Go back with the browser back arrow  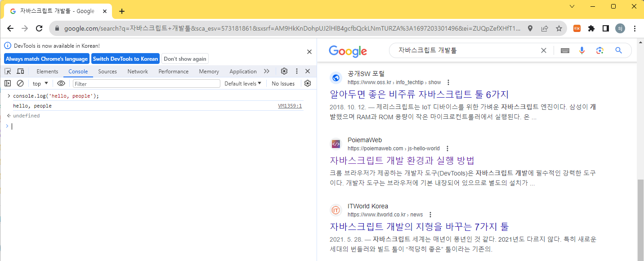10,28
